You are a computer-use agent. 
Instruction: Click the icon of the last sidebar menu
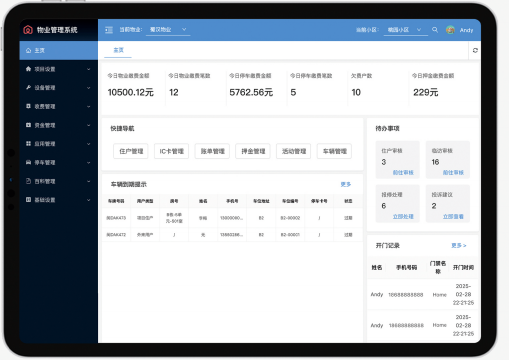[x=28, y=200]
